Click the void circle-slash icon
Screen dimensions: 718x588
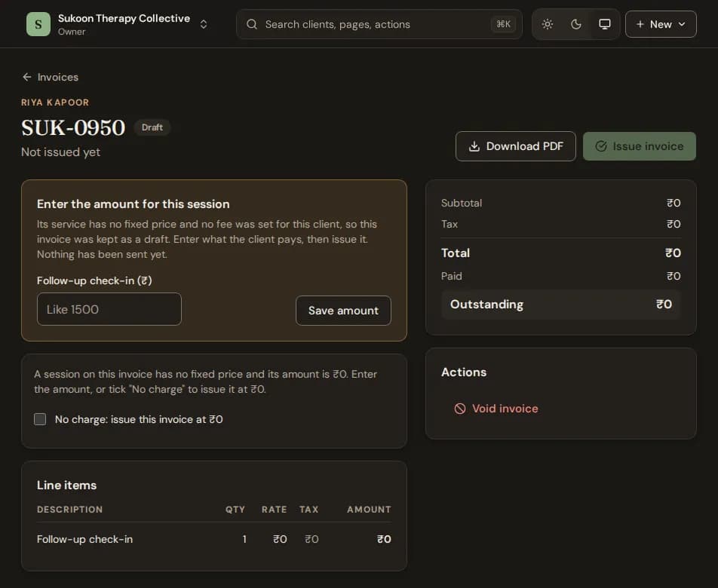point(460,409)
